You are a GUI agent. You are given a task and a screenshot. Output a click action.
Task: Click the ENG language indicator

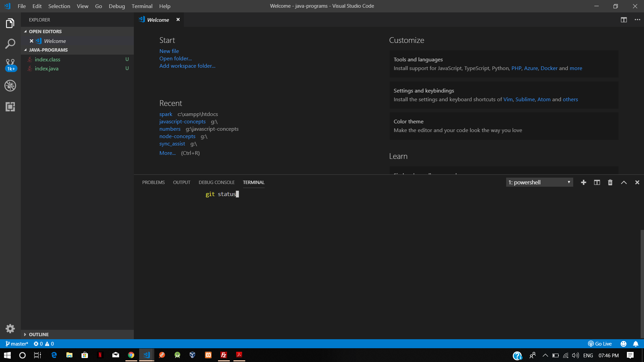[x=588, y=355]
